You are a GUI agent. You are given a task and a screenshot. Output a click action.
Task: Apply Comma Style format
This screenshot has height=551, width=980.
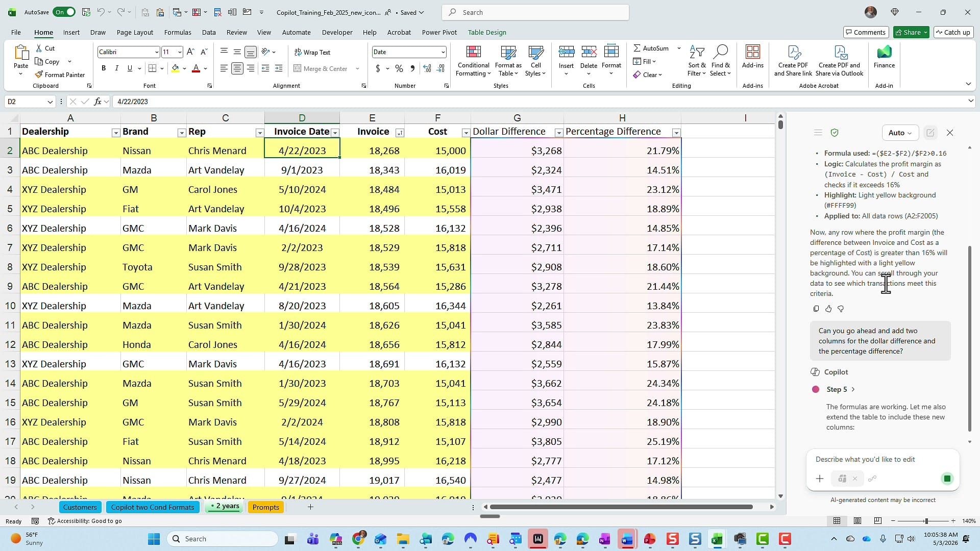pos(412,68)
